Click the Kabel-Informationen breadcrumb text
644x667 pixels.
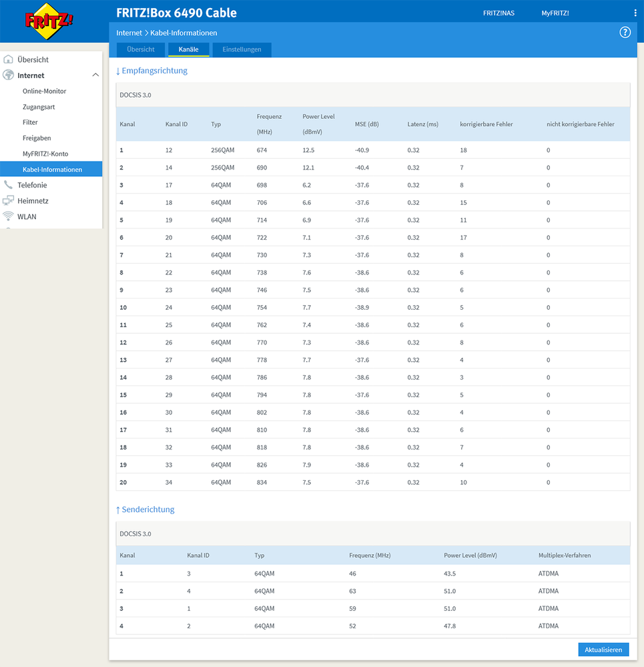click(x=184, y=33)
